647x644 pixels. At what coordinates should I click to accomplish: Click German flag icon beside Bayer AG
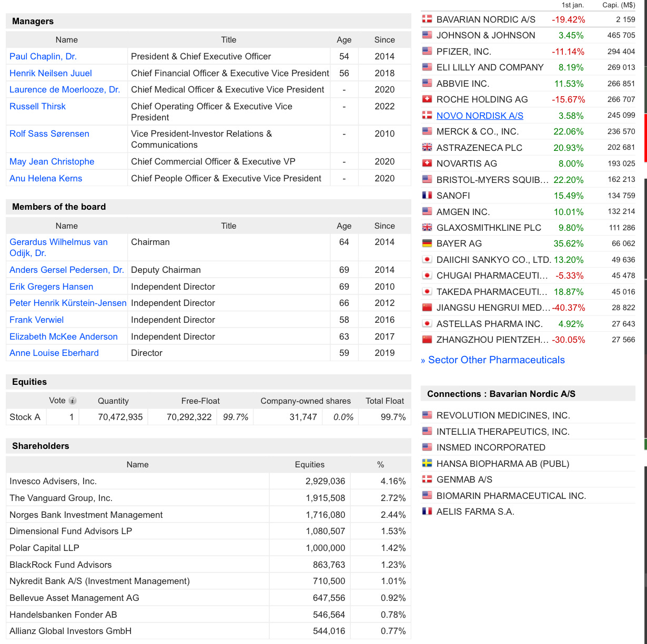pos(427,243)
